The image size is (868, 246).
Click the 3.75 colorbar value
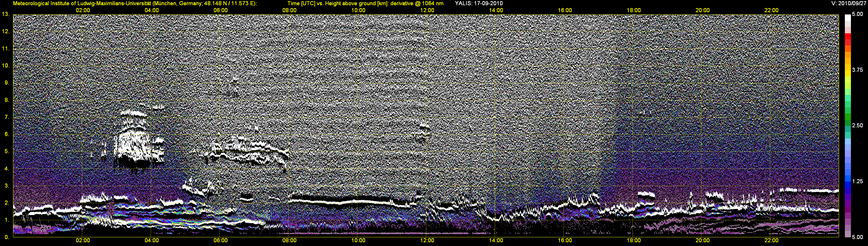pyautogui.click(x=858, y=70)
